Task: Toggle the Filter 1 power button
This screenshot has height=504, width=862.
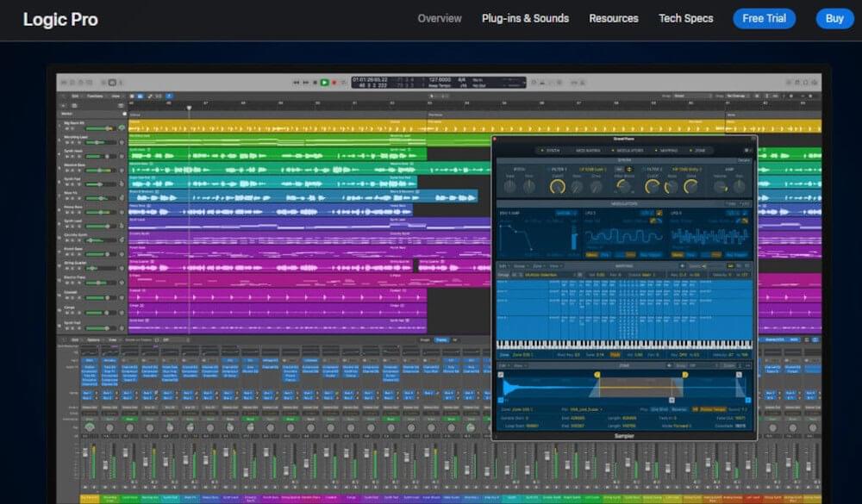Action: tap(548, 169)
